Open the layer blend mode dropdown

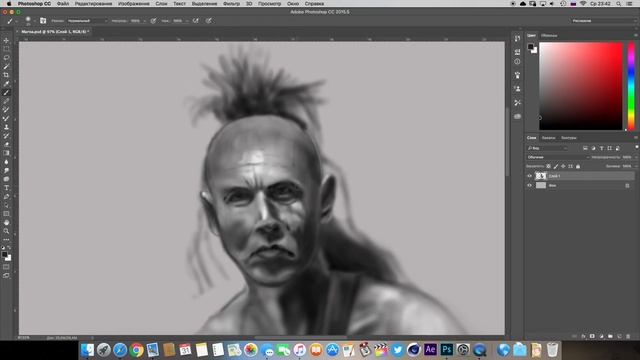click(x=558, y=157)
